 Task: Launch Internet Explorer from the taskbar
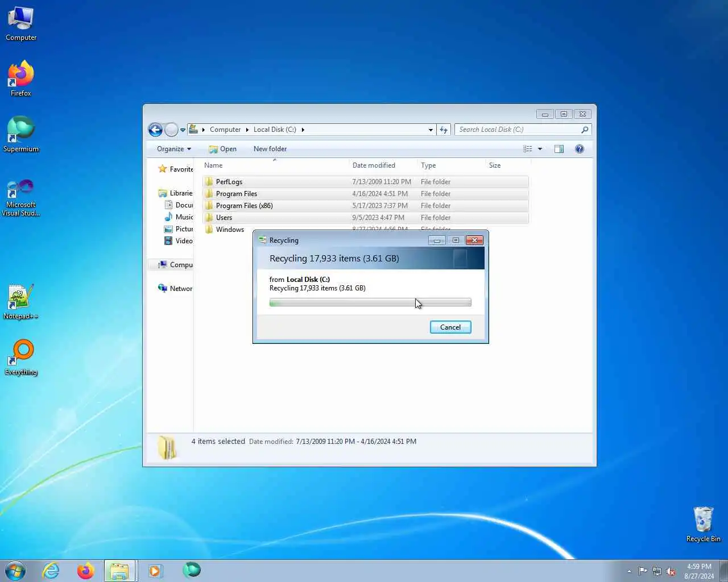[x=51, y=571]
